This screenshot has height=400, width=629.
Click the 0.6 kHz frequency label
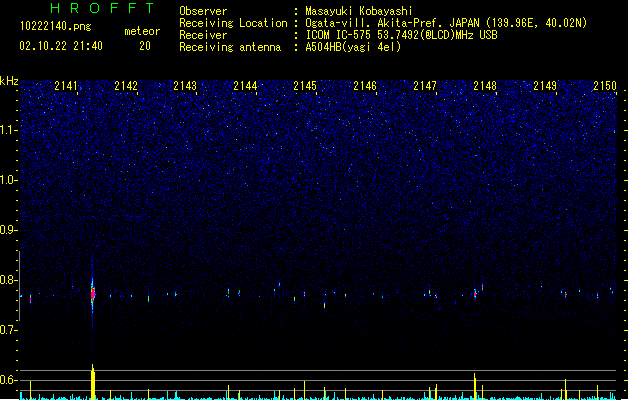(x=8, y=380)
